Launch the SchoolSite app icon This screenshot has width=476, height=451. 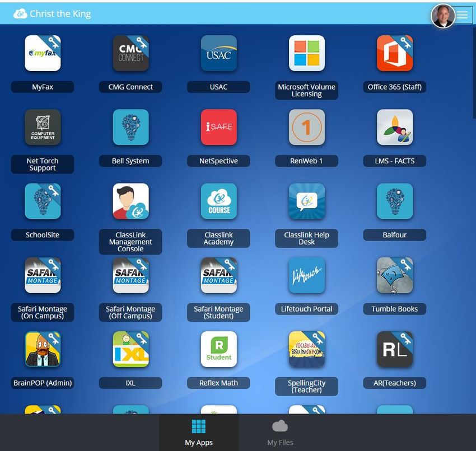pos(43,201)
